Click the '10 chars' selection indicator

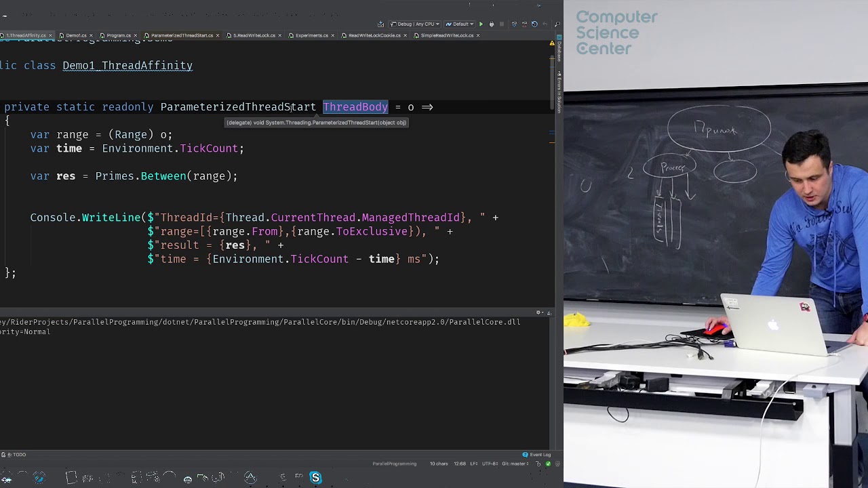[439, 464]
